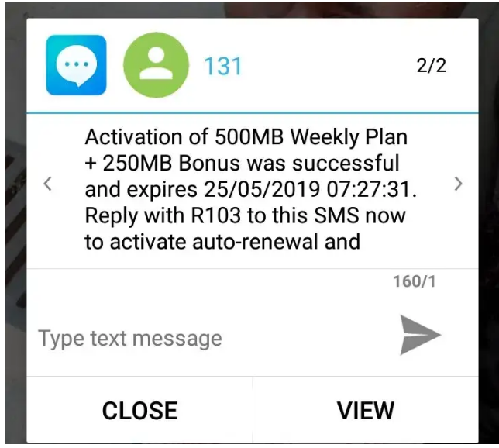499x448 pixels.
Task: Dismiss the popup with CLOSE
Action: 139,410
